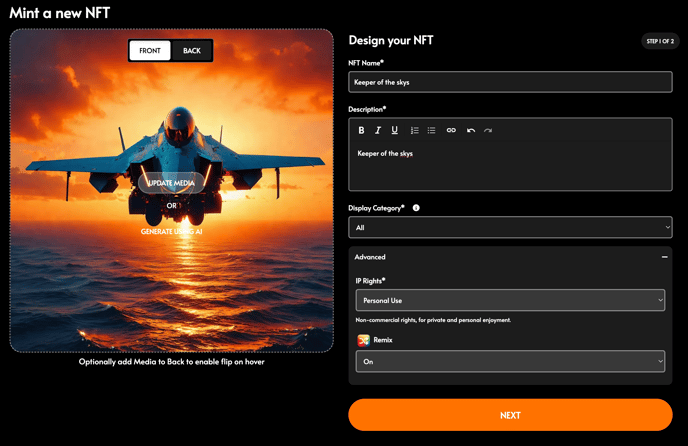Click the Update Media button
Image resolution: width=688 pixels, height=446 pixels.
(171, 183)
